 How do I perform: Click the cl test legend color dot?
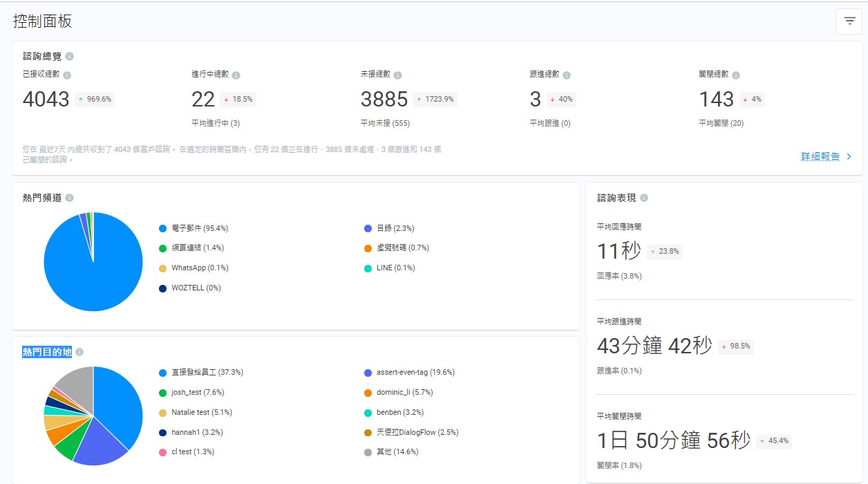tap(163, 452)
